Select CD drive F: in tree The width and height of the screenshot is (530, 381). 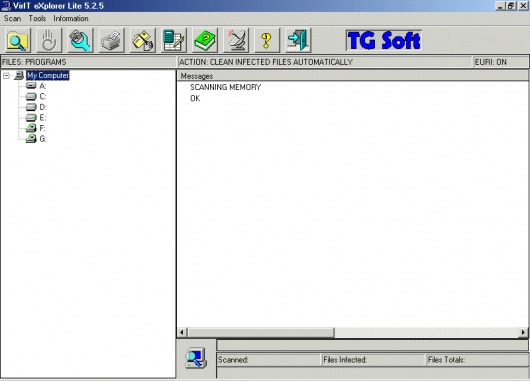click(42, 128)
